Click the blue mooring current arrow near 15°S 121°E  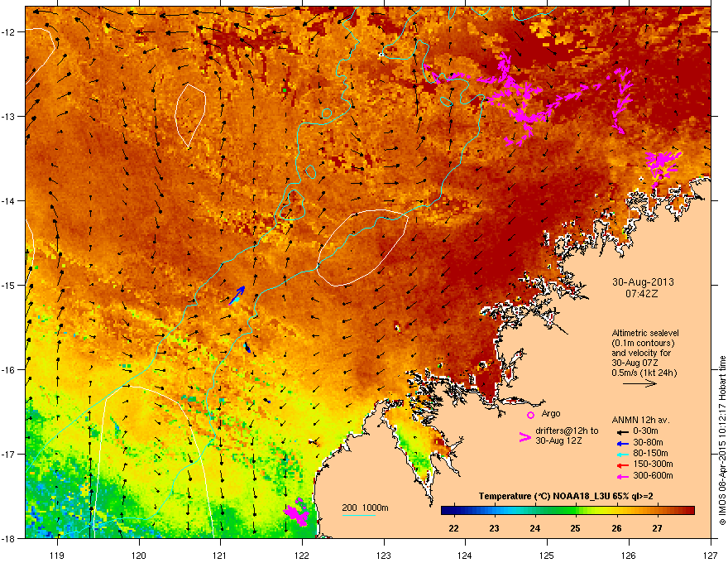tap(237, 296)
